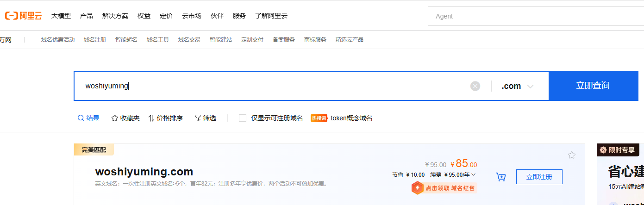Image resolution: width=644 pixels, height=205 pixels.
Task: Open 域名交易 page
Action: (x=189, y=40)
